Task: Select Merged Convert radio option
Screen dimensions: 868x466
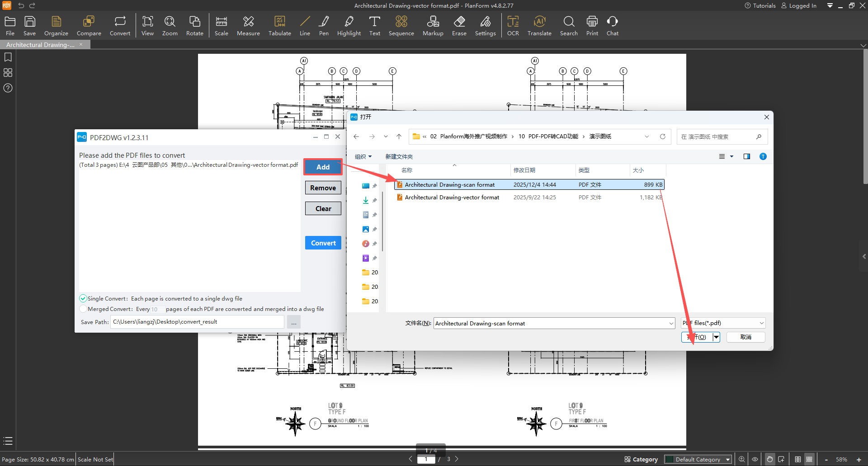Action: [x=83, y=309]
